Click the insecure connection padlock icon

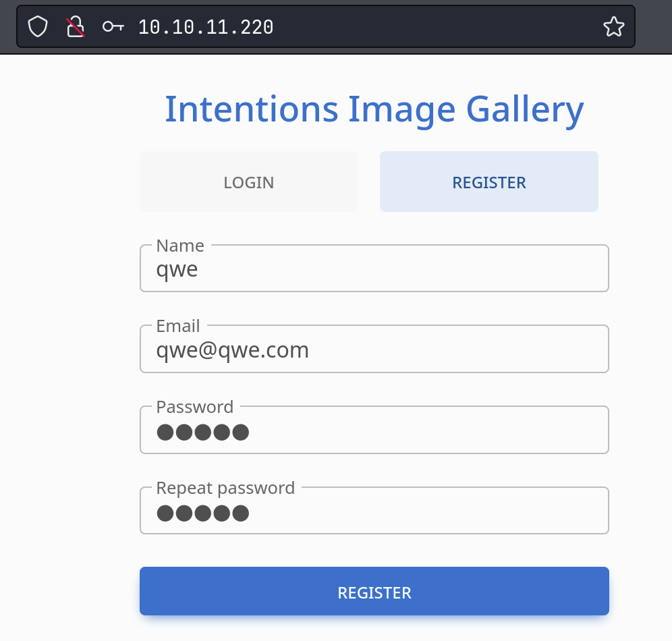point(76,27)
